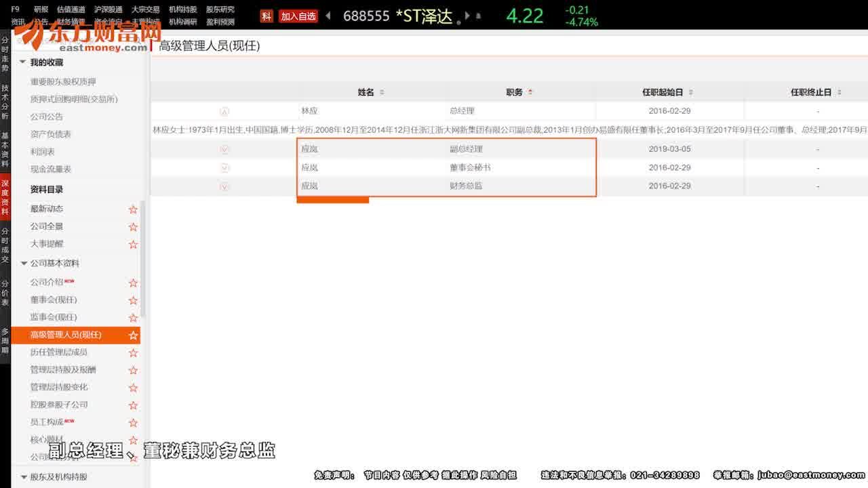This screenshot has width=868, height=488.
Task: Open 公司全景 page
Action: pyautogui.click(x=47, y=226)
